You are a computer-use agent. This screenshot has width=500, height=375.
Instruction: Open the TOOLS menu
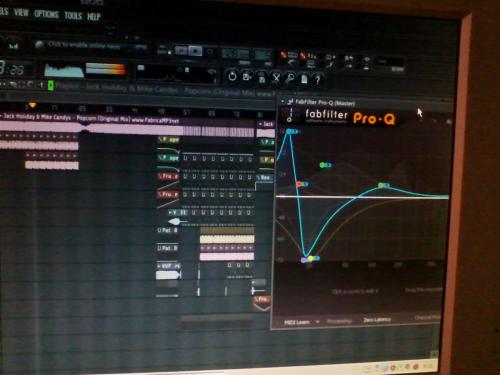click(x=73, y=15)
